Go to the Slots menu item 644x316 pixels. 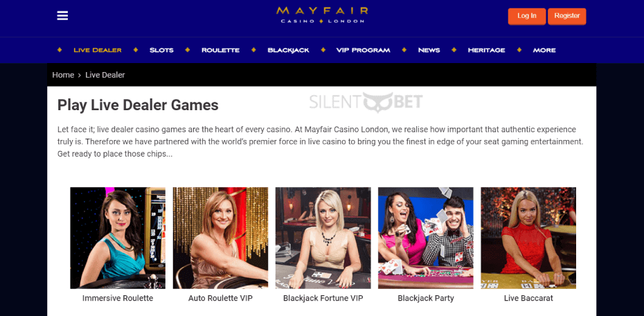pos(161,50)
